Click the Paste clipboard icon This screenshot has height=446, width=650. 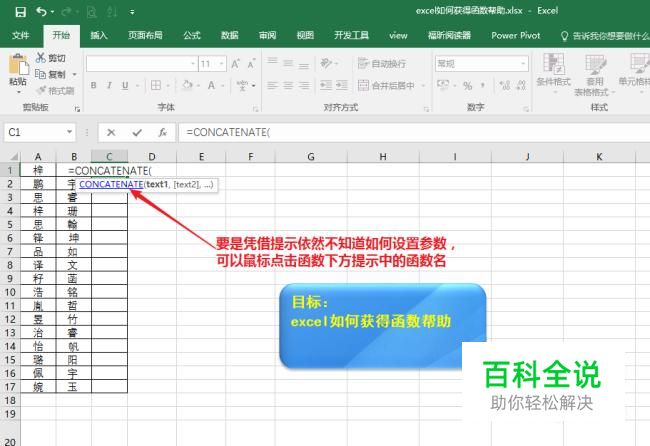(x=18, y=65)
